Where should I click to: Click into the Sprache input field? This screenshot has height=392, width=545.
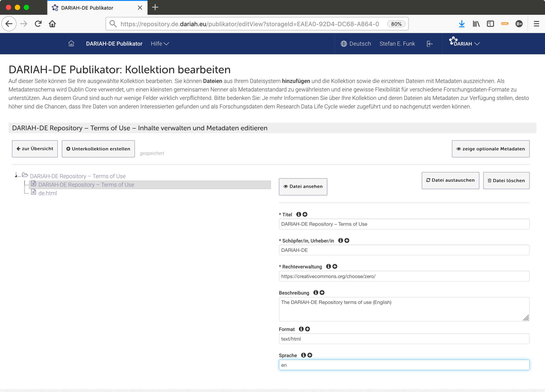click(404, 365)
